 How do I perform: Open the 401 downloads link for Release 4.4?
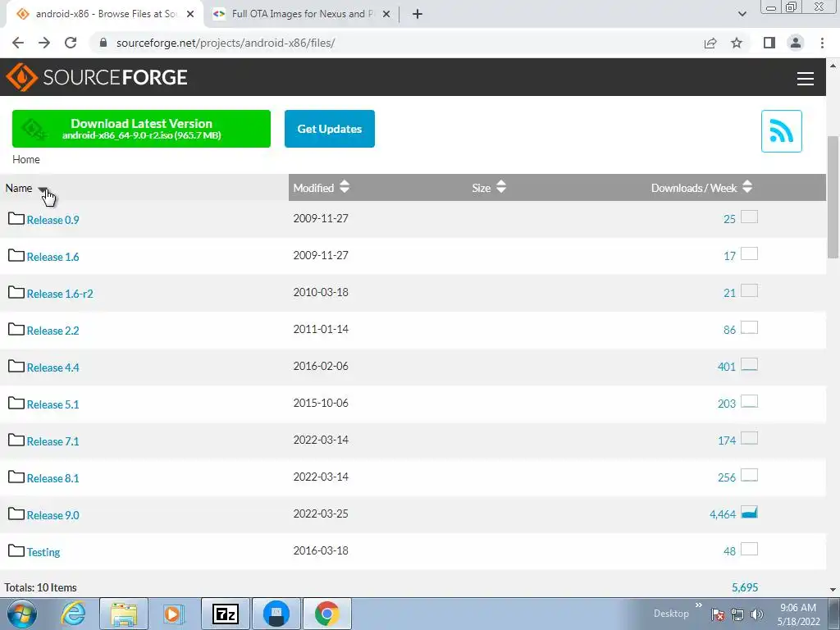(727, 367)
